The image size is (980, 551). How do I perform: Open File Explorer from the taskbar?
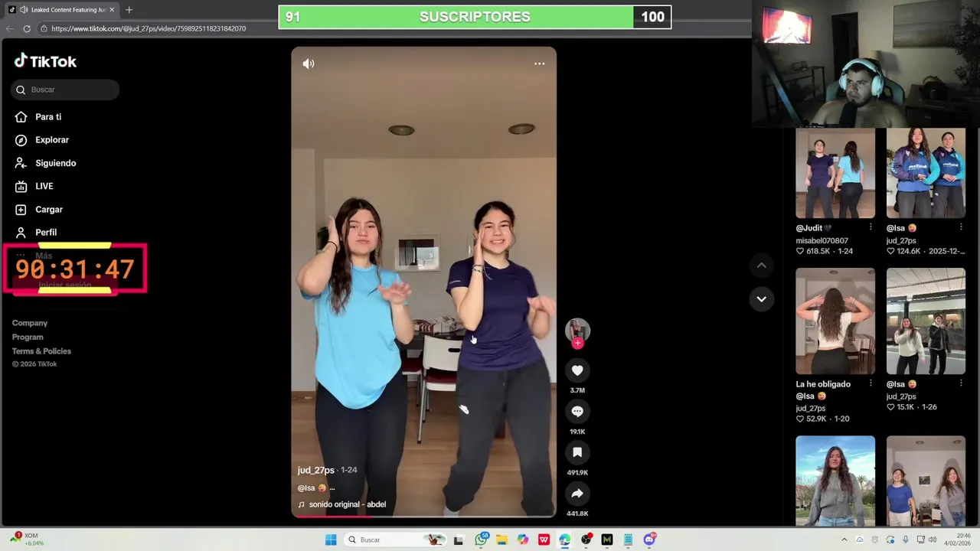point(501,540)
